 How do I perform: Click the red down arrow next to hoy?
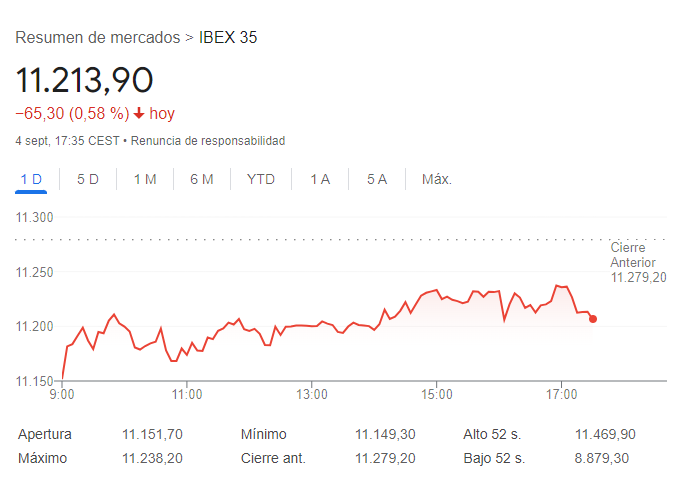(x=138, y=114)
